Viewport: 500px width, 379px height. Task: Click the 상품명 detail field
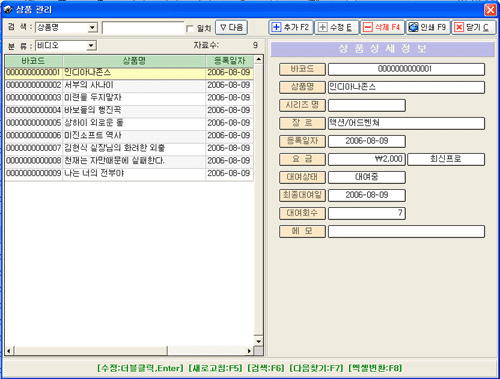(x=406, y=87)
